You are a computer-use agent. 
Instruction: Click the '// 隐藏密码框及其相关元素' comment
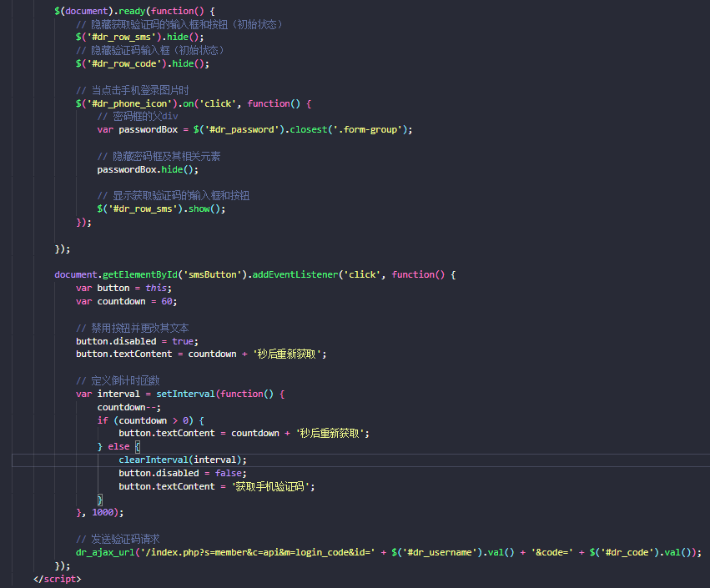coord(159,157)
